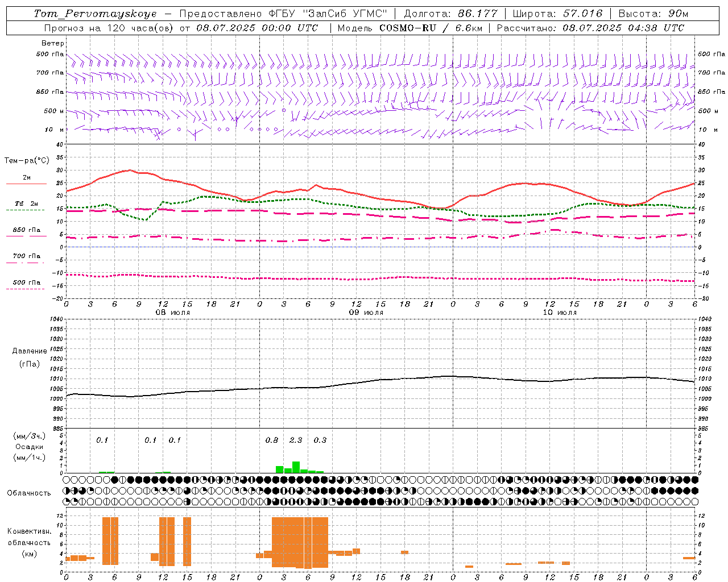
Task: Click the date label 09 июля
Action: tap(366, 313)
